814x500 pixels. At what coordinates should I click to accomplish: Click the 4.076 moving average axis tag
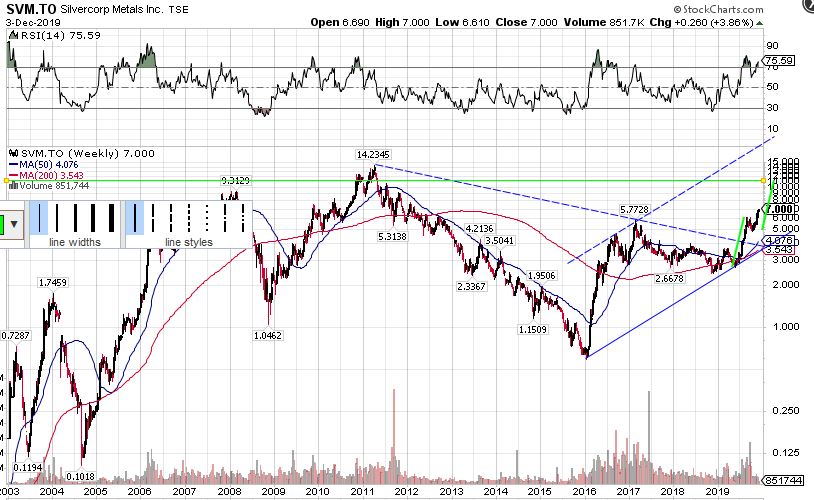click(x=779, y=241)
